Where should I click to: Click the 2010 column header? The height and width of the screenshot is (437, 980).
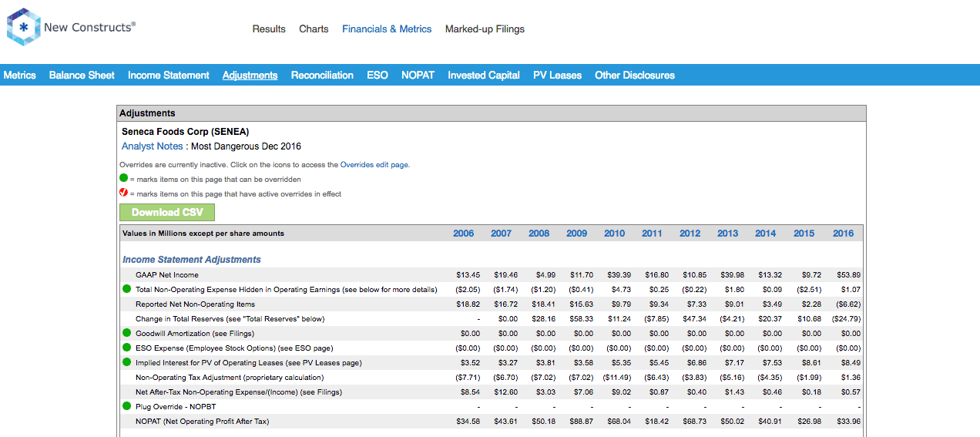(615, 233)
